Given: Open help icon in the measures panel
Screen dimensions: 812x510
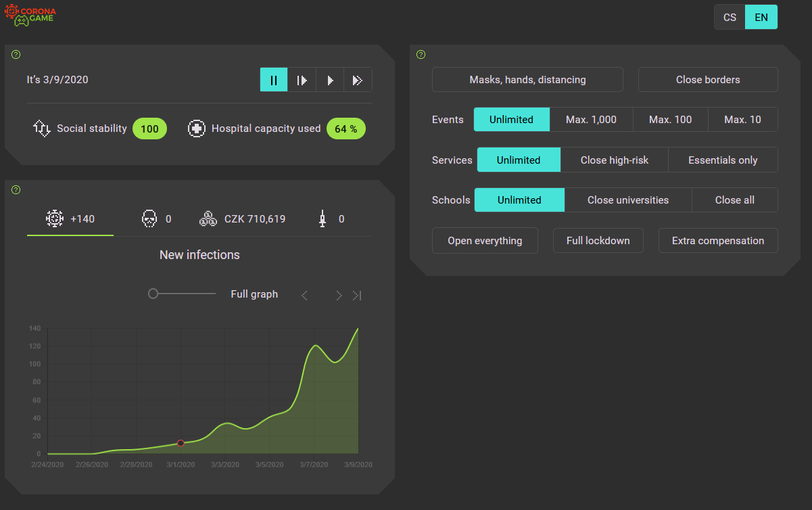Looking at the screenshot, I should pyautogui.click(x=421, y=55).
